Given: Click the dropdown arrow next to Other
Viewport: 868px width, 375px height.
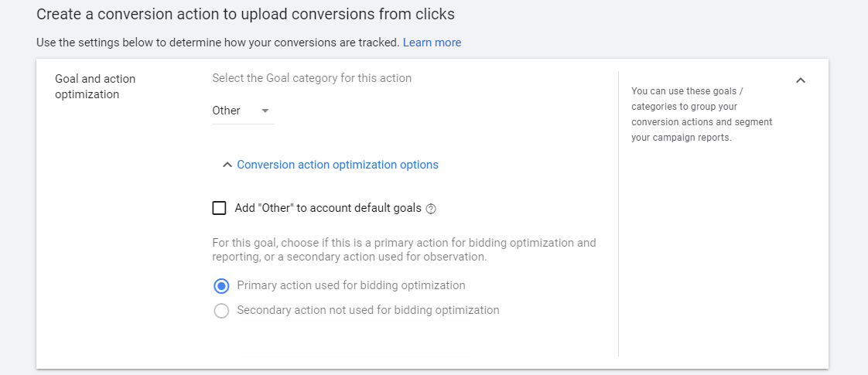Looking at the screenshot, I should click(265, 111).
